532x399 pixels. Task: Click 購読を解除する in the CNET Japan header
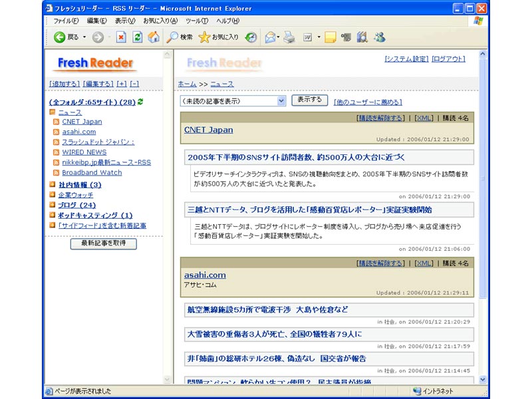pyautogui.click(x=380, y=118)
